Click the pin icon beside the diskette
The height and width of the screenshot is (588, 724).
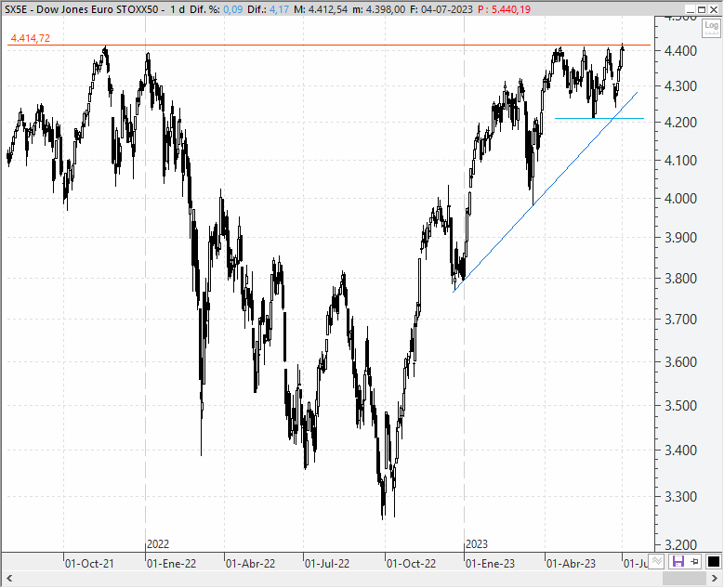(694, 562)
